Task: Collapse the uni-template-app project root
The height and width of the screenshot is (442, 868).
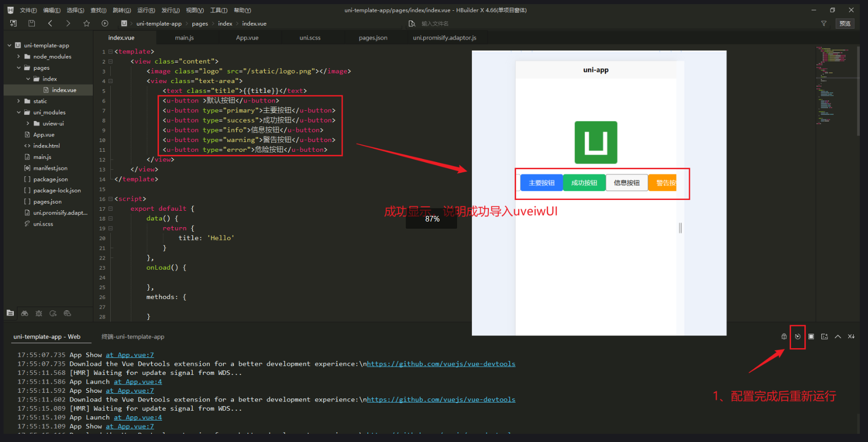Action: coord(9,45)
